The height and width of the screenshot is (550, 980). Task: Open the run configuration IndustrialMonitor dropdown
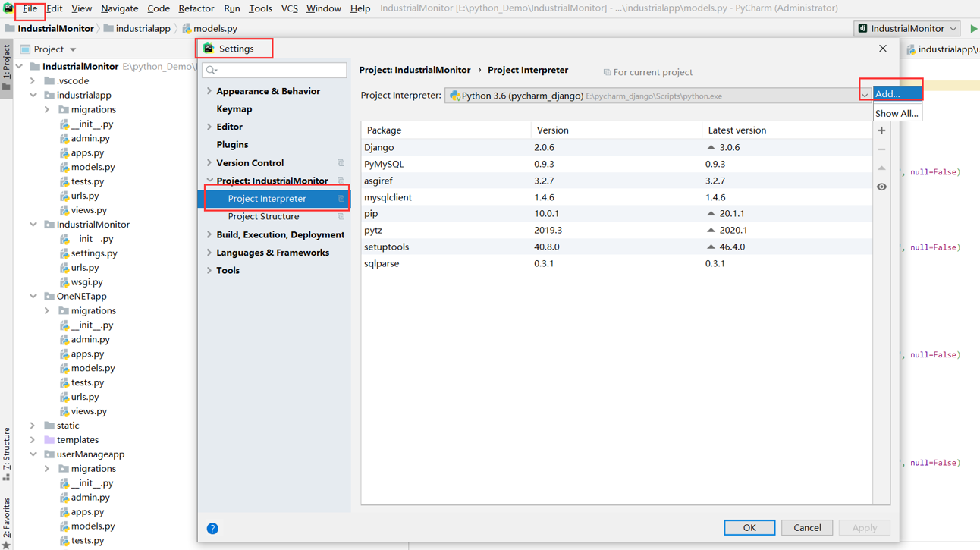907,28
